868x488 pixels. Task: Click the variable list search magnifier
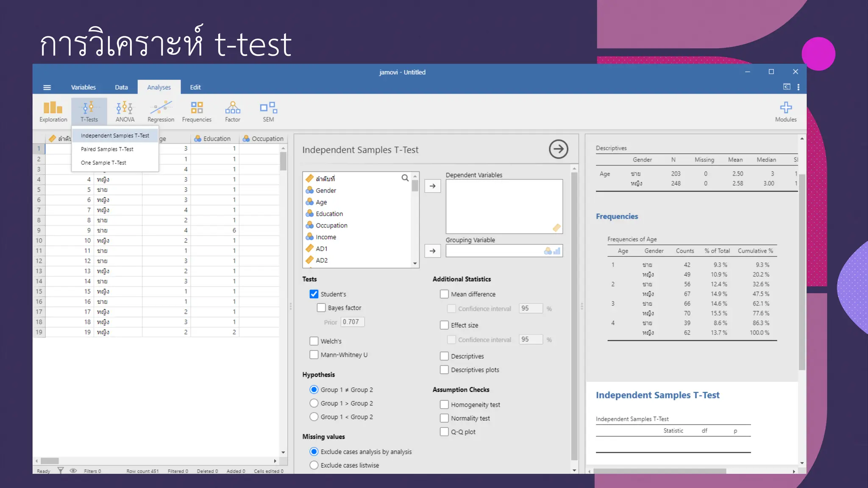[x=405, y=178]
